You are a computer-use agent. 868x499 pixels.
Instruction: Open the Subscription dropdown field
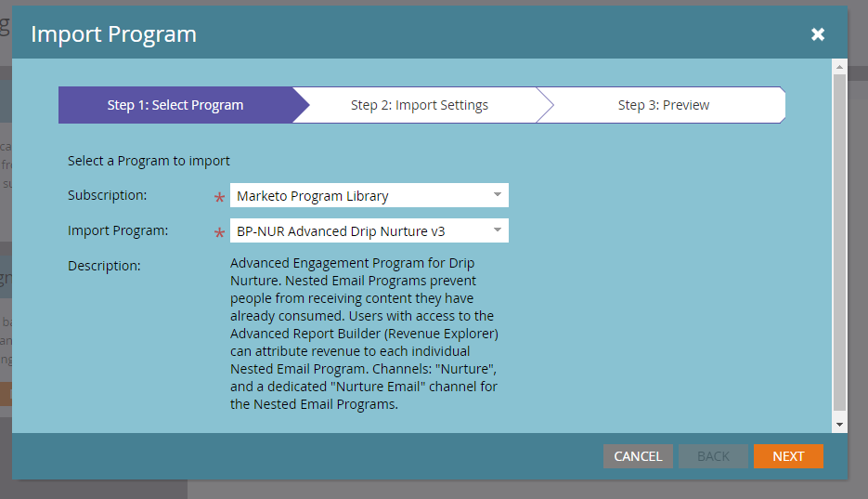[357, 196]
